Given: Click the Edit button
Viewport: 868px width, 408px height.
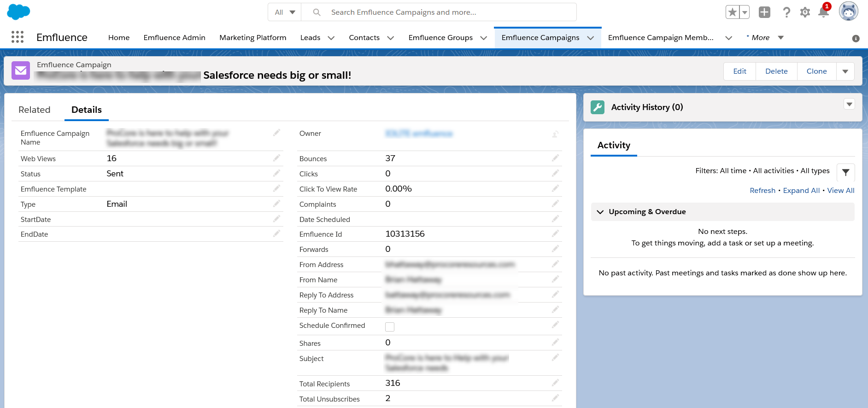Looking at the screenshot, I should tap(739, 71).
